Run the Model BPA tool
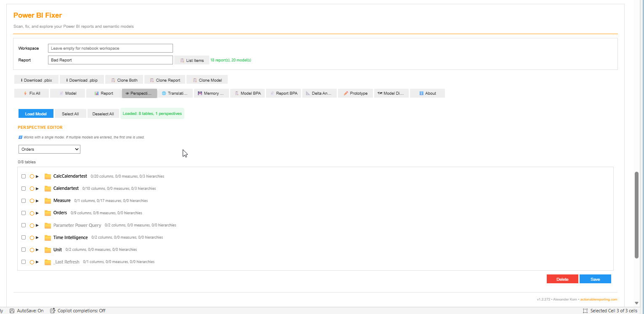 247,93
